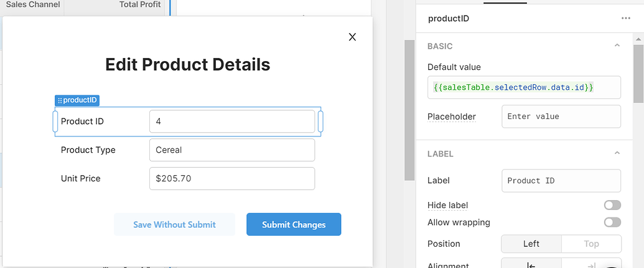The width and height of the screenshot is (644, 268).
Task: Grab the productID drag handle tag
Action: pos(77,100)
